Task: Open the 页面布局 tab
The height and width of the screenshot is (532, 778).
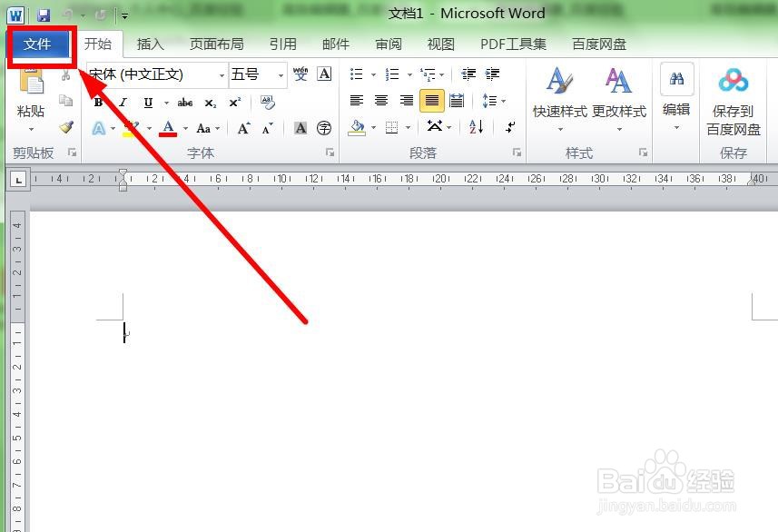Action: pyautogui.click(x=216, y=44)
